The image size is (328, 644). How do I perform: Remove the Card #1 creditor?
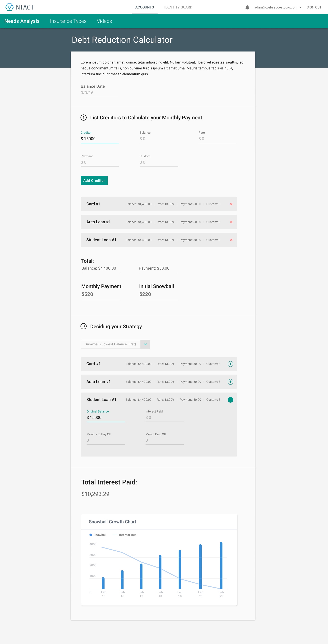pos(231,204)
